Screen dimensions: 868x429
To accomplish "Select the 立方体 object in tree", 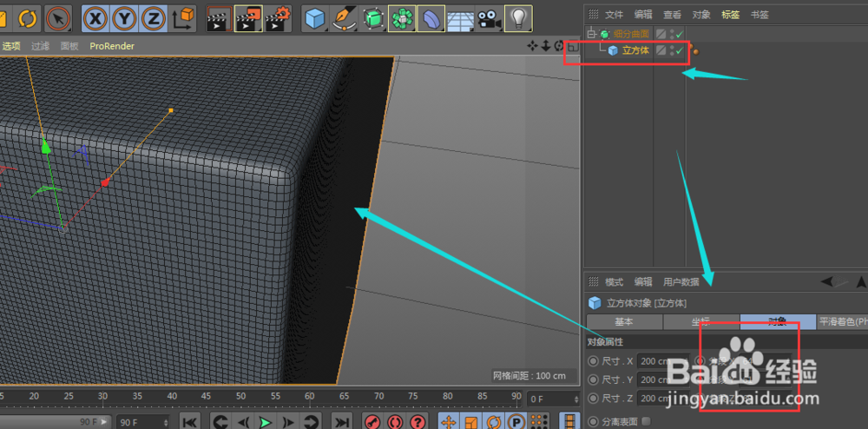I will pyautogui.click(x=635, y=50).
